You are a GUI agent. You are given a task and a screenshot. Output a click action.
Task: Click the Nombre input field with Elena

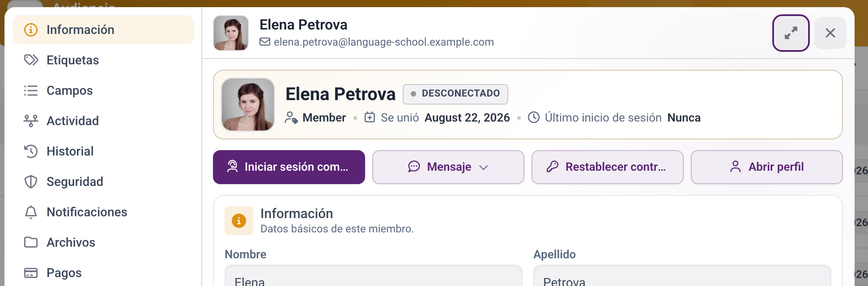[374, 276]
